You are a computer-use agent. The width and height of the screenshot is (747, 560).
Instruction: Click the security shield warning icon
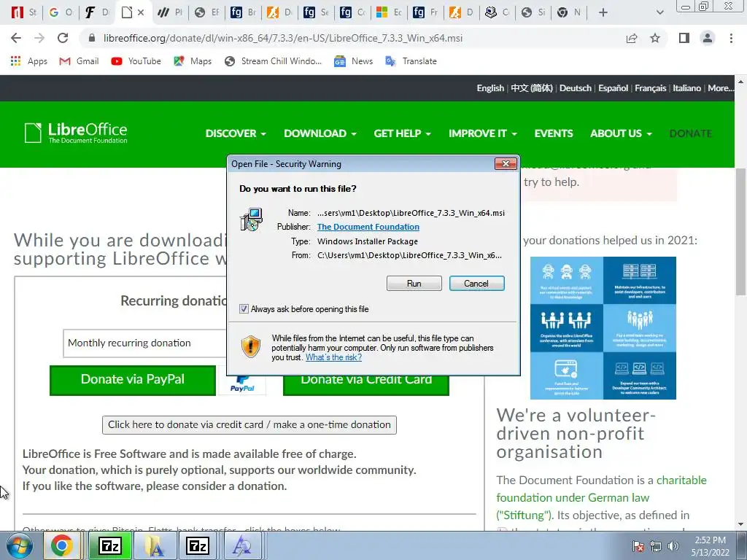pyautogui.click(x=251, y=346)
